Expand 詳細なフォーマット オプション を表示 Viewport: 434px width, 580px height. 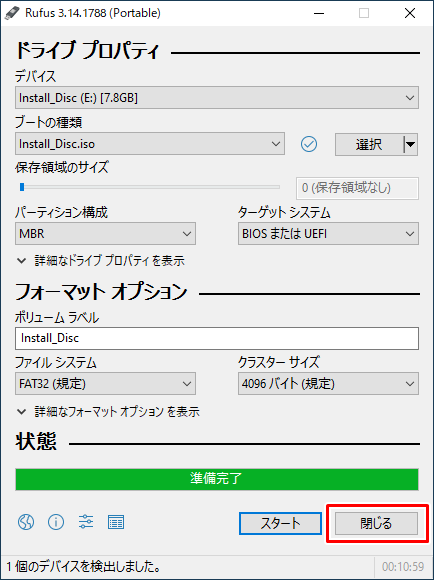(108, 411)
